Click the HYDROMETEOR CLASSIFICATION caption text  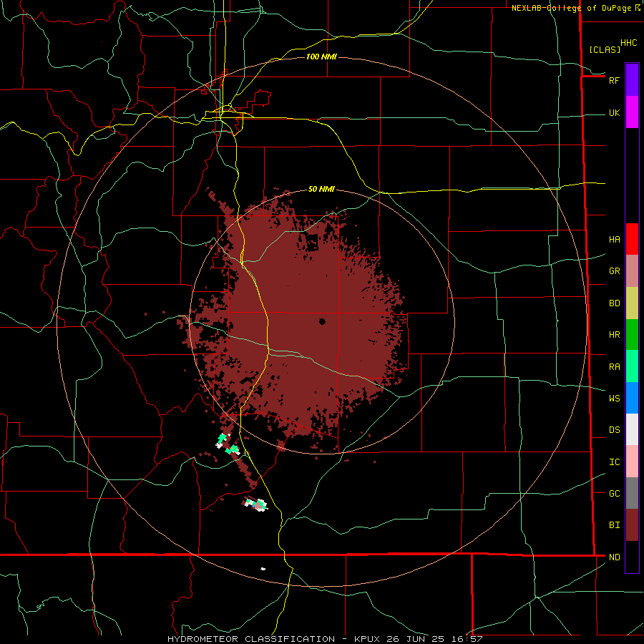(x=251, y=639)
